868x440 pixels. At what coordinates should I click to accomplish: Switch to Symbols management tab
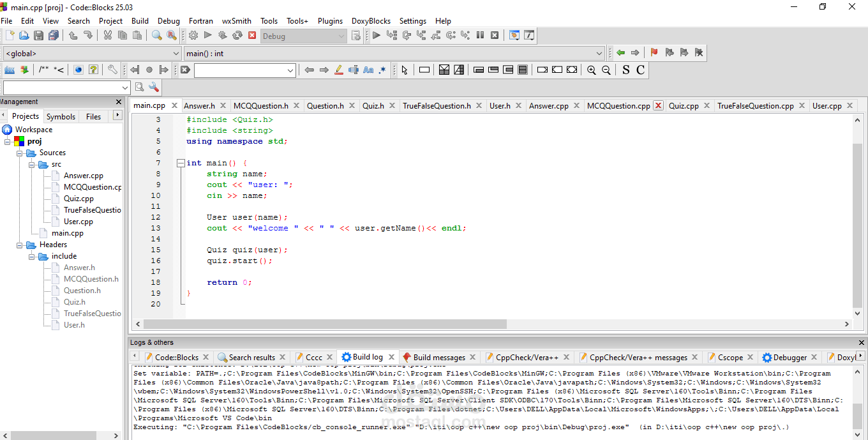point(61,116)
